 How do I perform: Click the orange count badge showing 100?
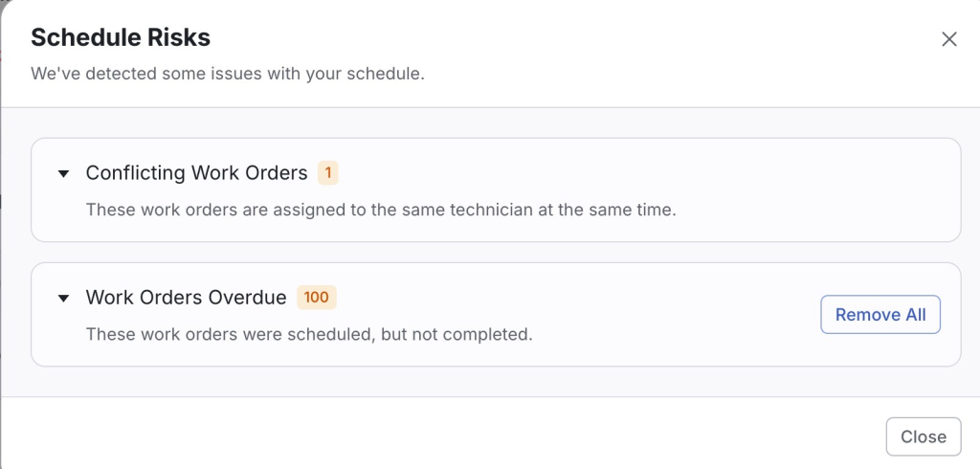pos(316,298)
